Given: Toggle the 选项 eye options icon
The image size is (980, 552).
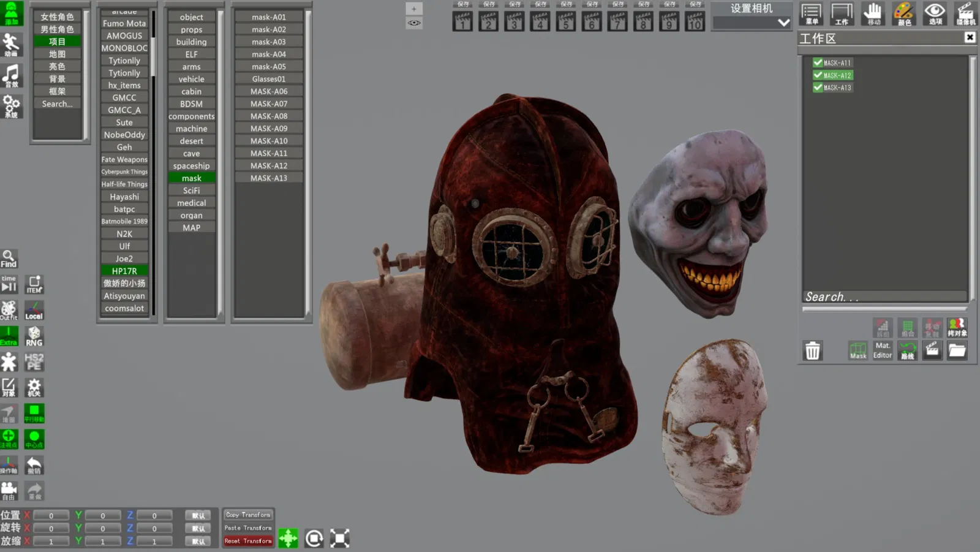Looking at the screenshot, I should pos(935,13).
